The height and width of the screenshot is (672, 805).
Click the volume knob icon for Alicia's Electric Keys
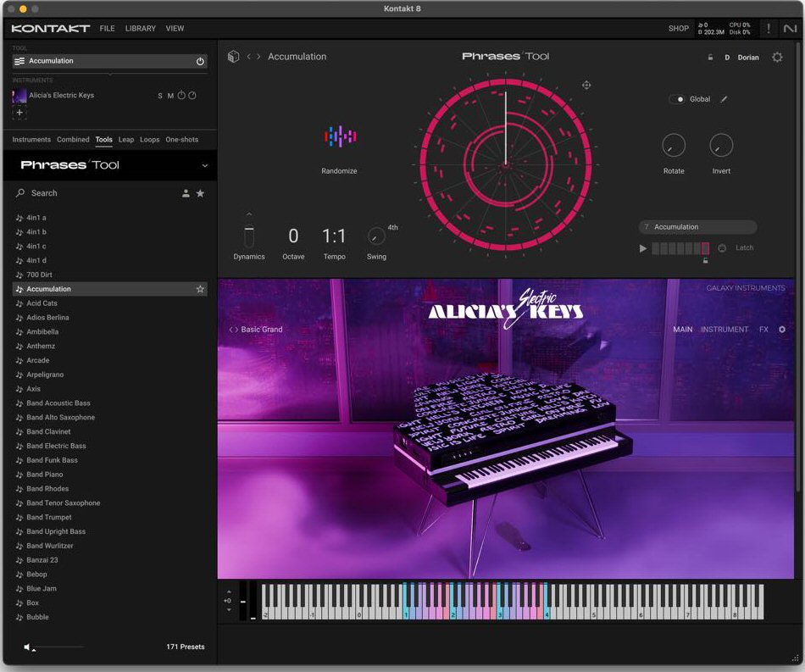click(192, 96)
